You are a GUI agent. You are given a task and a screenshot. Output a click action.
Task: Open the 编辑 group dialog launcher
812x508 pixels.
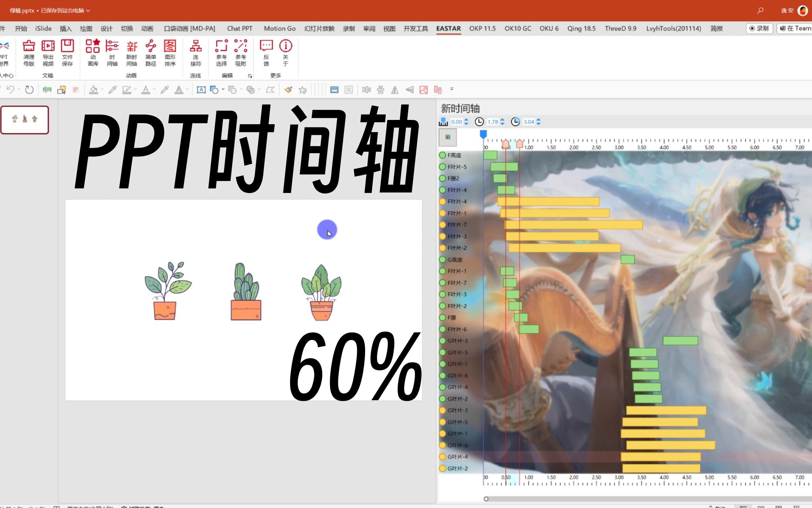(x=250, y=76)
